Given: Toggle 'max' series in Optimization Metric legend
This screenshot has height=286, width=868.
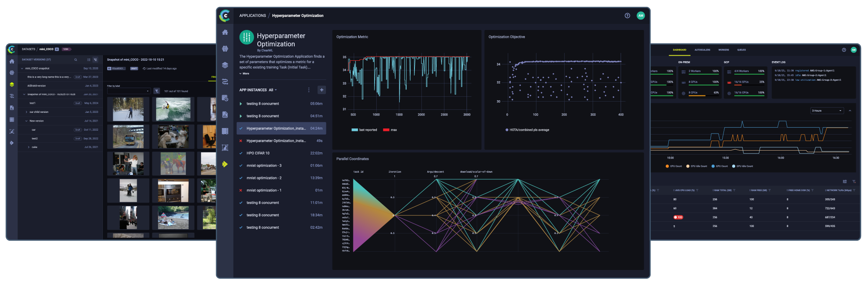Looking at the screenshot, I should click(390, 130).
